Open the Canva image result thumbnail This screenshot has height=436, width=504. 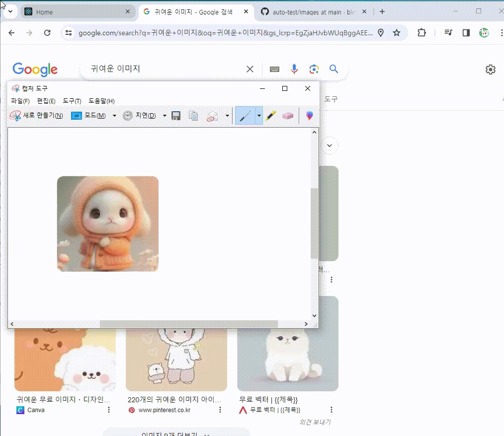coord(65,360)
